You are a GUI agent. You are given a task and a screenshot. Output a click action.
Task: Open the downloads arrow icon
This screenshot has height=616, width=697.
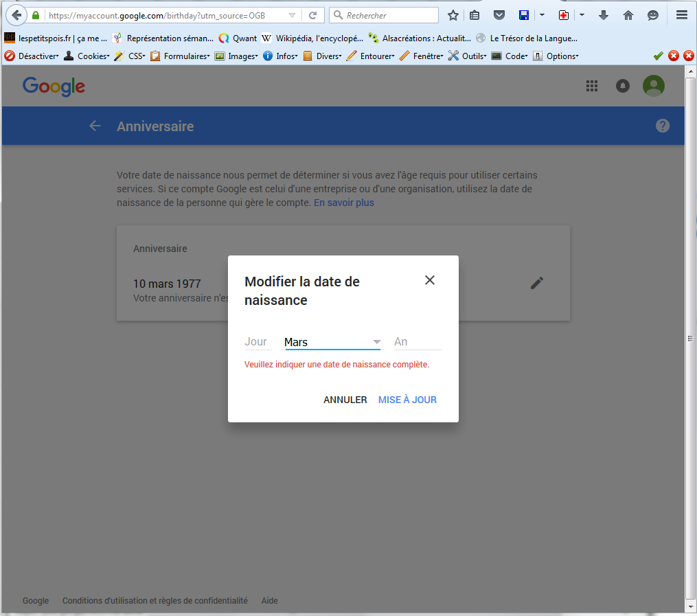tap(603, 16)
